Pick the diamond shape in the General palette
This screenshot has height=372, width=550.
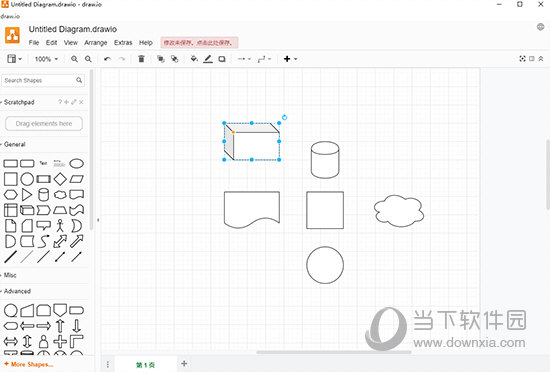(60, 179)
